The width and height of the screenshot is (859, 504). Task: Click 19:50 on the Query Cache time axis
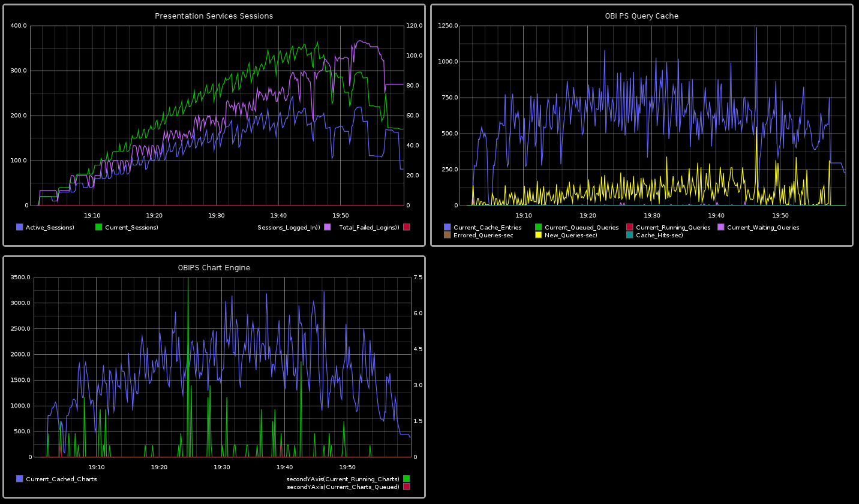coord(780,215)
